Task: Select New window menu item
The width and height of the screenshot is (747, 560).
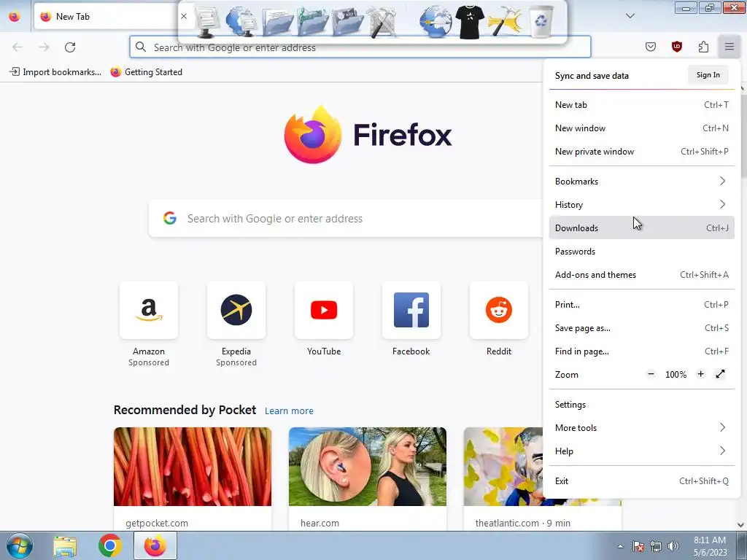Action: 642,128
